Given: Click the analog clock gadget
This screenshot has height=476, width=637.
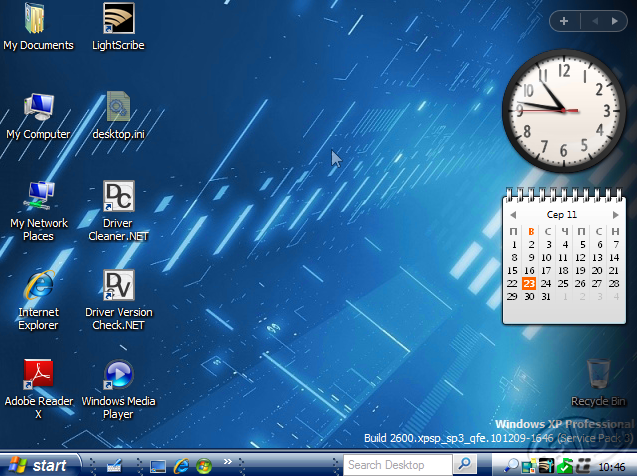Looking at the screenshot, I should [564, 110].
